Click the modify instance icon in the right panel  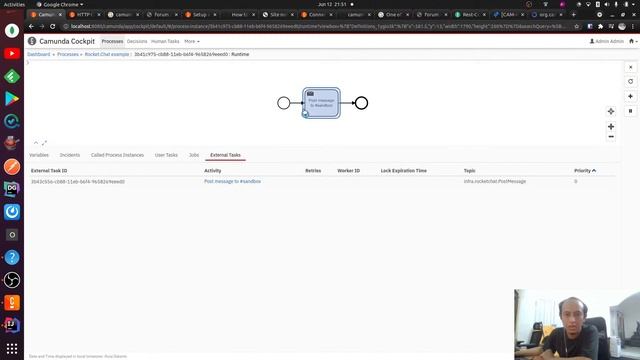(x=631, y=96)
